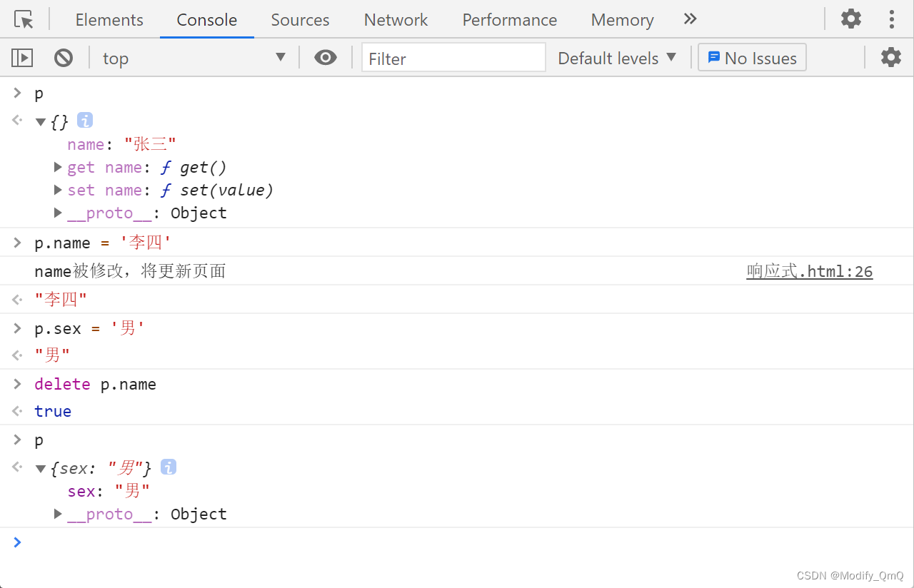Open the Default levels dropdown
The image size is (914, 588).
[x=617, y=58]
